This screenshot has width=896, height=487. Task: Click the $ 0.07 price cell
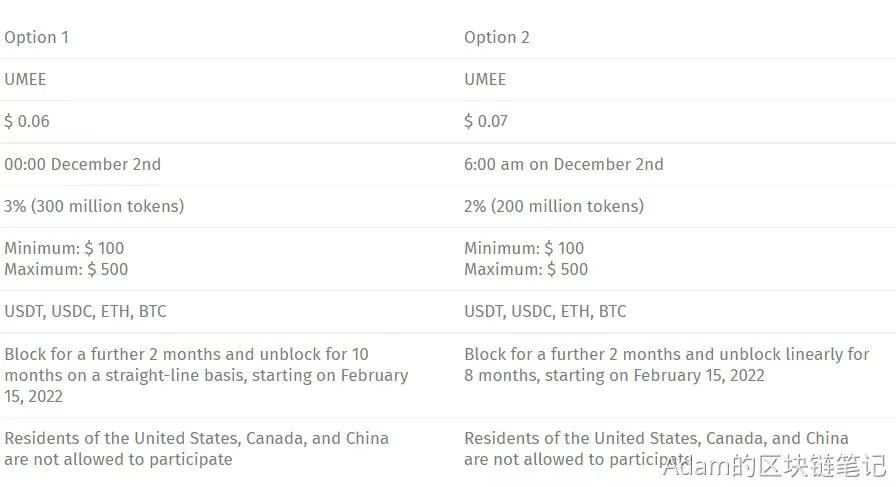pos(486,121)
